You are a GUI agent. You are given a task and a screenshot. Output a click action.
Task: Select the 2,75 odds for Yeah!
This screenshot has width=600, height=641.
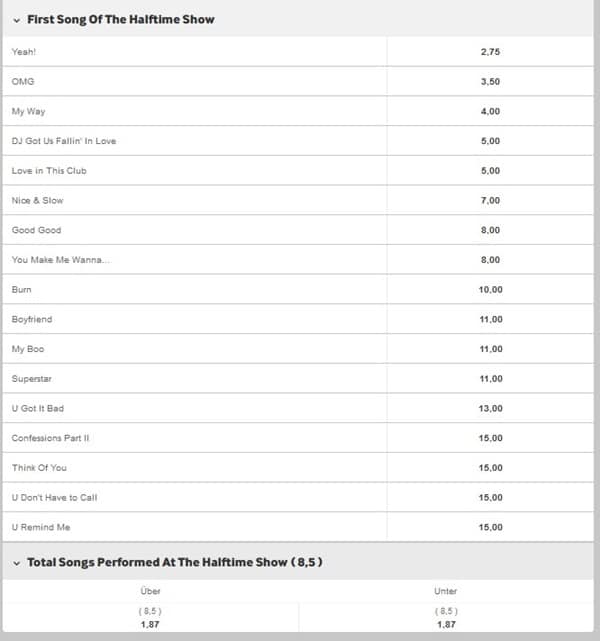click(490, 52)
